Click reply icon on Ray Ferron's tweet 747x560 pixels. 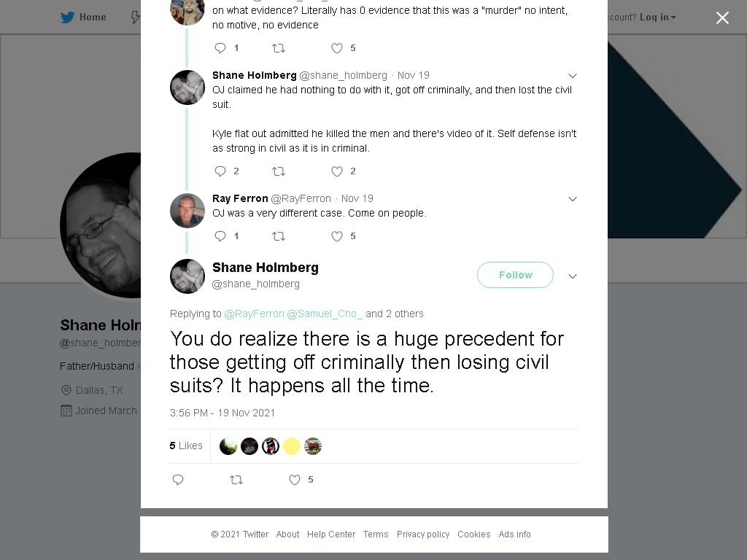pos(220,236)
